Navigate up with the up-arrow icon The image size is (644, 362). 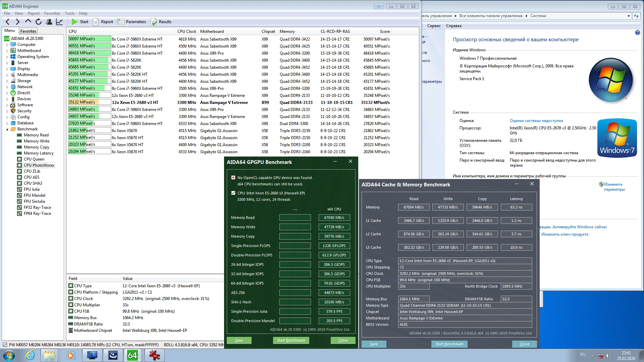[x=28, y=21]
